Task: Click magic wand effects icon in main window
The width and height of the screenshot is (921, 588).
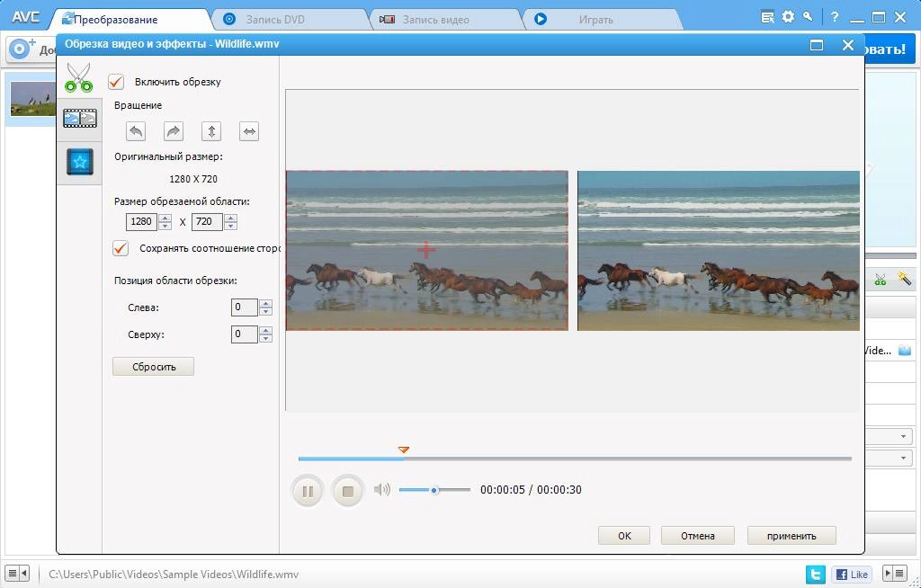Action: [904, 279]
